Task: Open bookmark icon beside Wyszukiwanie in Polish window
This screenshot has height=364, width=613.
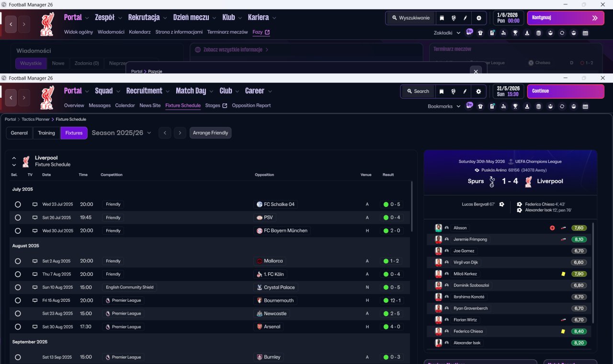Action: click(x=442, y=18)
